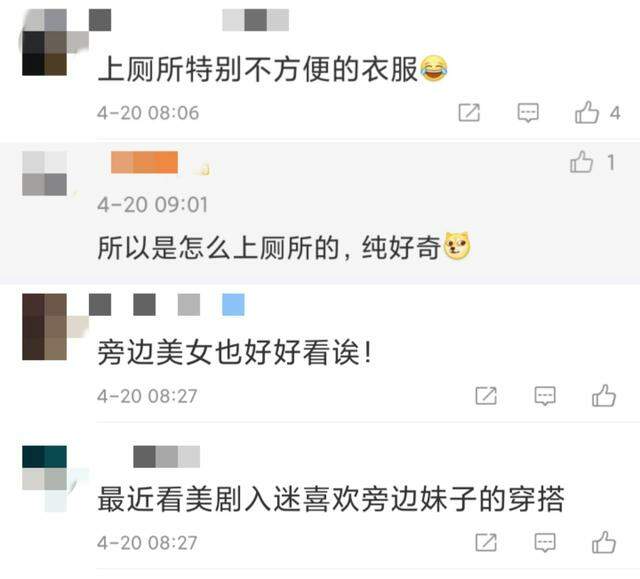Like the comment about inconvenient toilet clothes
Screen dimensions: 640x579
coord(587,112)
